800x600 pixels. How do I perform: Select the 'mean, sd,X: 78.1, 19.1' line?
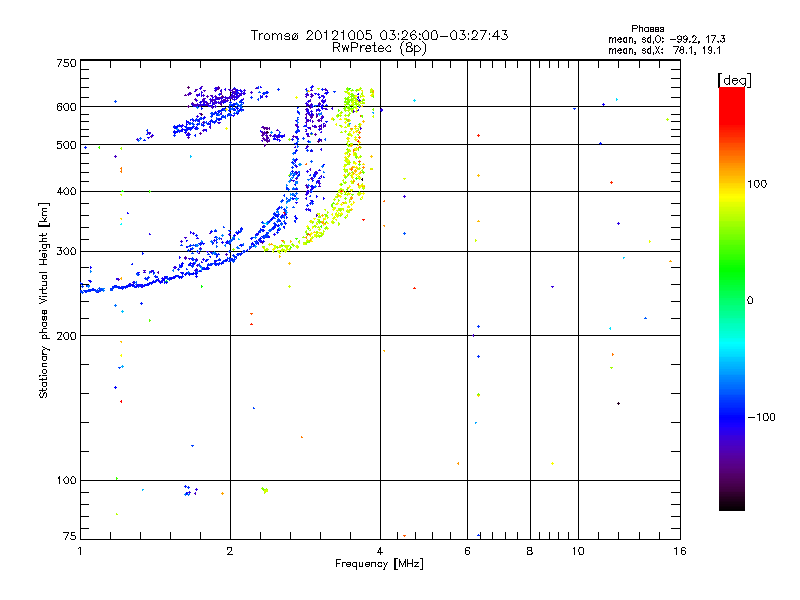point(664,50)
